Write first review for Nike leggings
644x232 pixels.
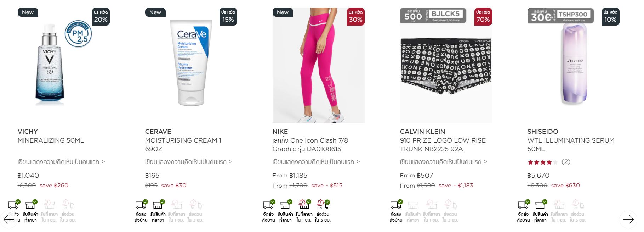tap(316, 162)
